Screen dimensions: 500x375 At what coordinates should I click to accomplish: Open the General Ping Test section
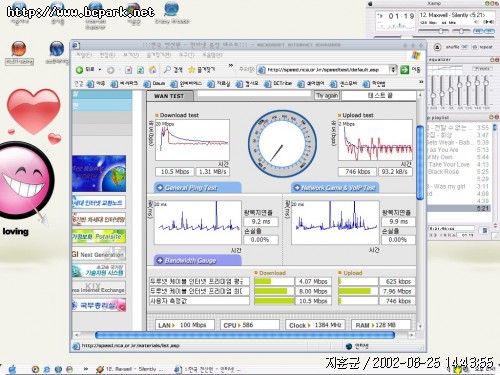[x=197, y=188]
